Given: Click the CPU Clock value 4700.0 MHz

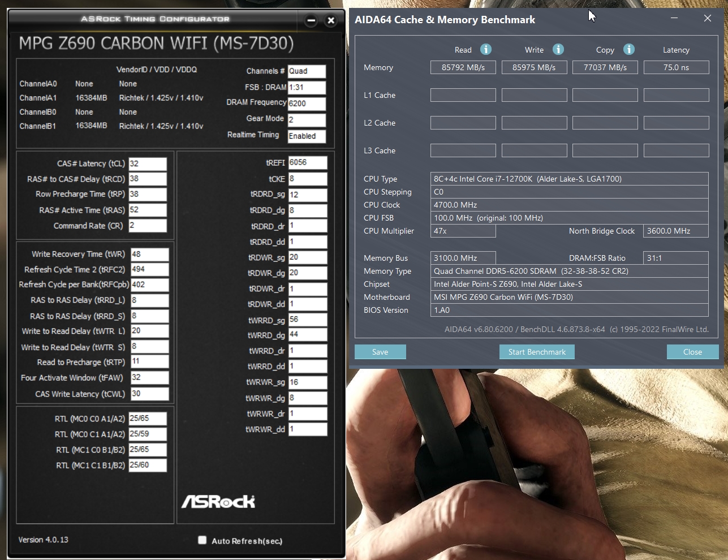Looking at the screenshot, I should 570,205.
